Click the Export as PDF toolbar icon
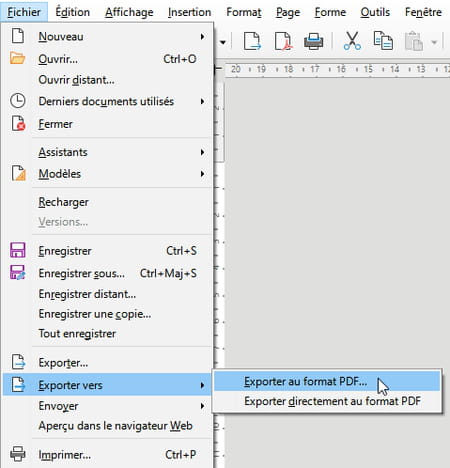This screenshot has height=468, width=450. [x=283, y=41]
